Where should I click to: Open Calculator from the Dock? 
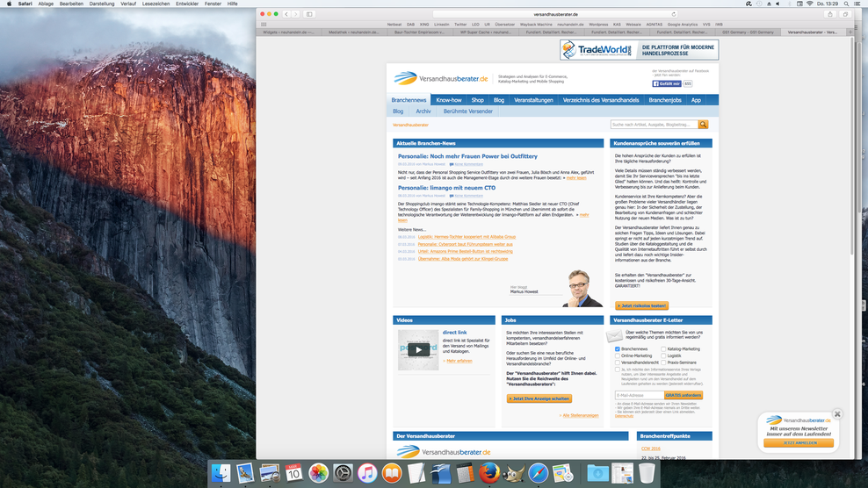(x=465, y=473)
